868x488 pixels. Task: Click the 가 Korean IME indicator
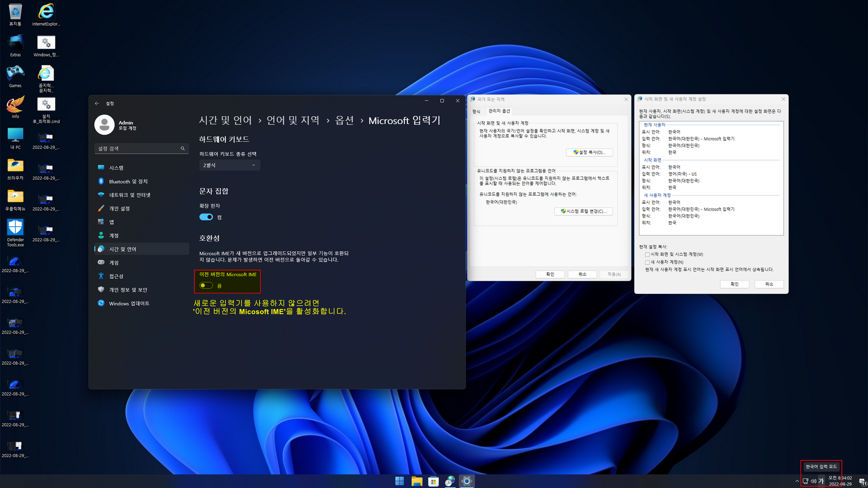point(821,481)
